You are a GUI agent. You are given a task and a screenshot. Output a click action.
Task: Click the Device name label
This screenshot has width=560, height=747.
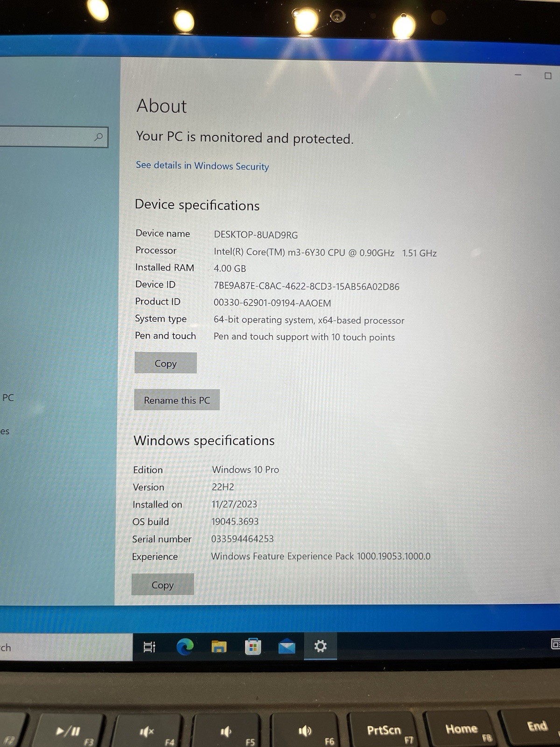click(x=163, y=233)
